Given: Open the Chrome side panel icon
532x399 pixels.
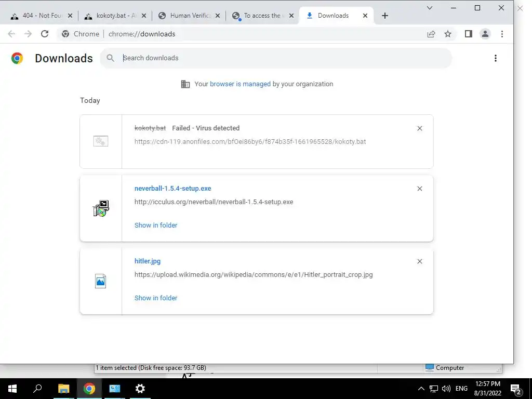Looking at the screenshot, I should pyautogui.click(x=469, y=34).
